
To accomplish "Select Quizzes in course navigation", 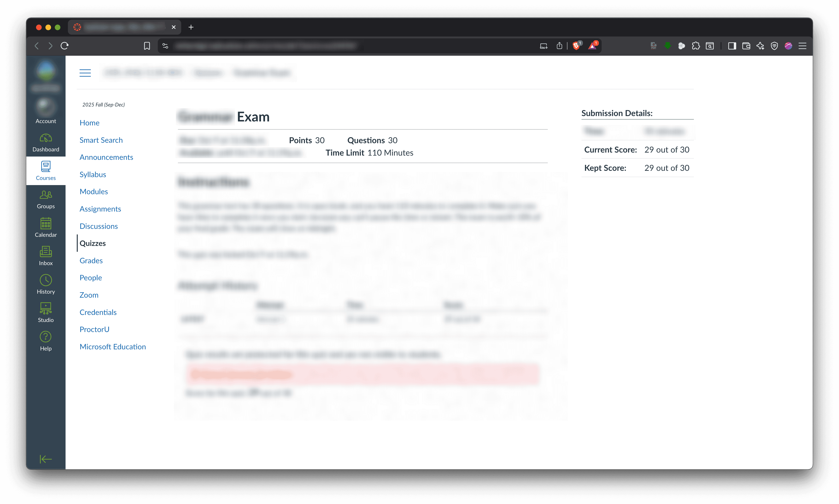I will [92, 243].
